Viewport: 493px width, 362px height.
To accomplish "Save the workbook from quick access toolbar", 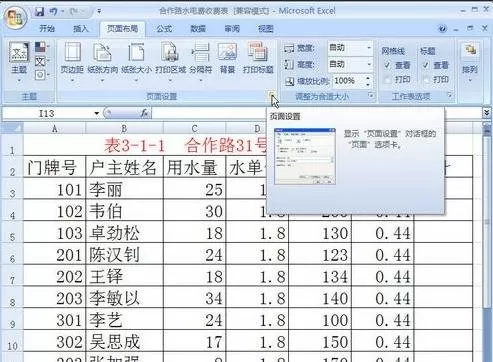I will (x=39, y=12).
